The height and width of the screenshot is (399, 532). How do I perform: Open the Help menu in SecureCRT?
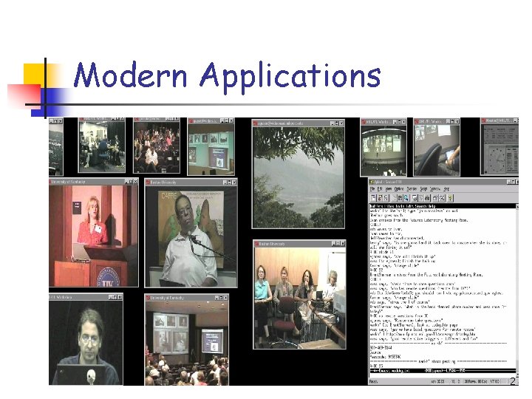pyautogui.click(x=446, y=189)
